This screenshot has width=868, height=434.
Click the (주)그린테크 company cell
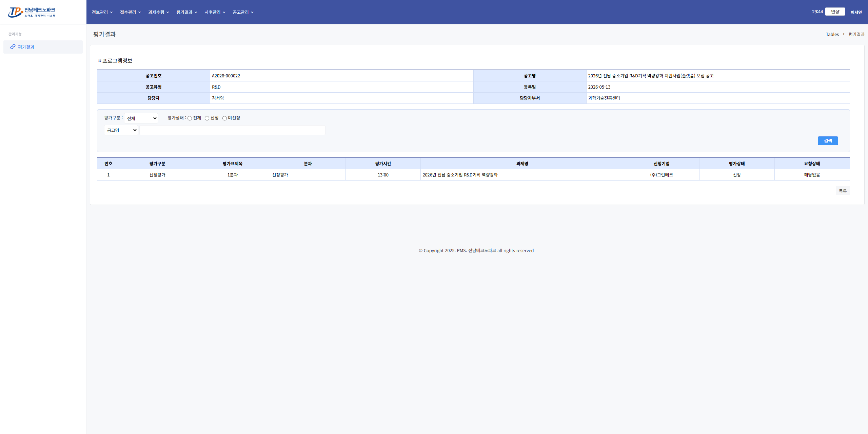pos(662,175)
